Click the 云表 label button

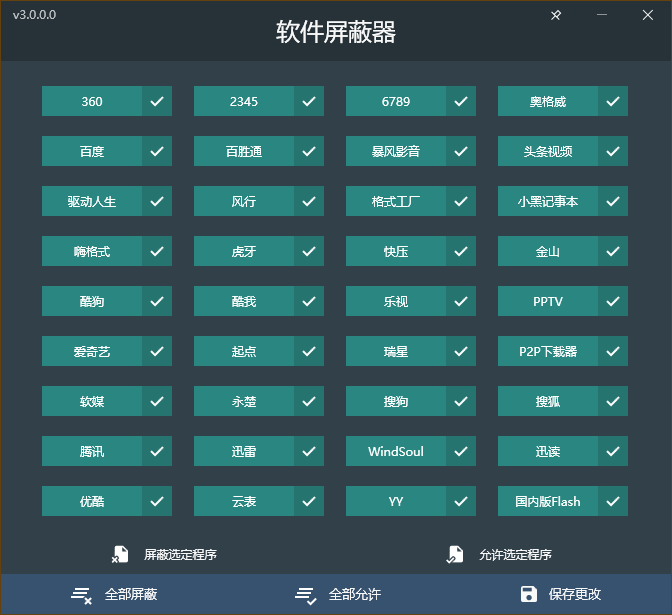244,501
